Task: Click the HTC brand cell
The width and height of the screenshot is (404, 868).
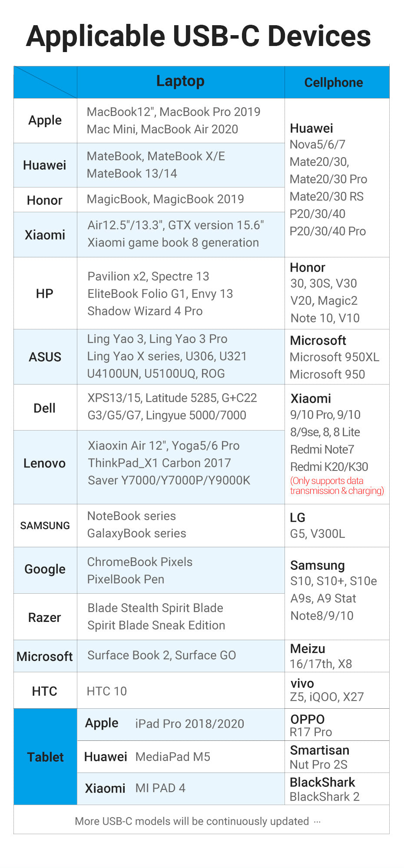Action: click(x=45, y=691)
